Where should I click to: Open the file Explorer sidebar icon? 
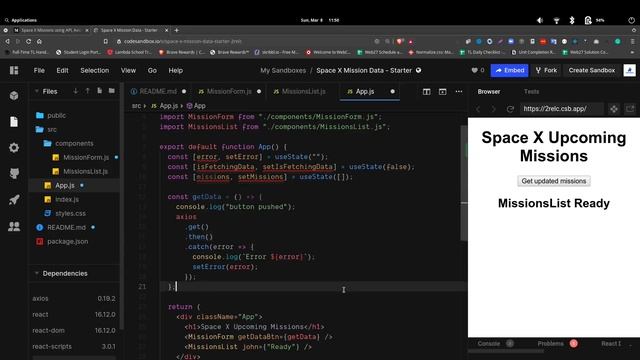(14, 122)
